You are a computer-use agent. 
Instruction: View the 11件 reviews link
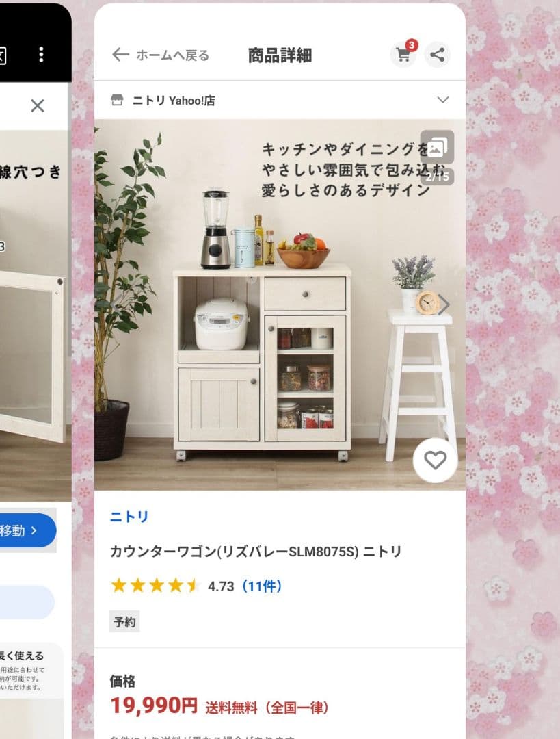point(262,586)
